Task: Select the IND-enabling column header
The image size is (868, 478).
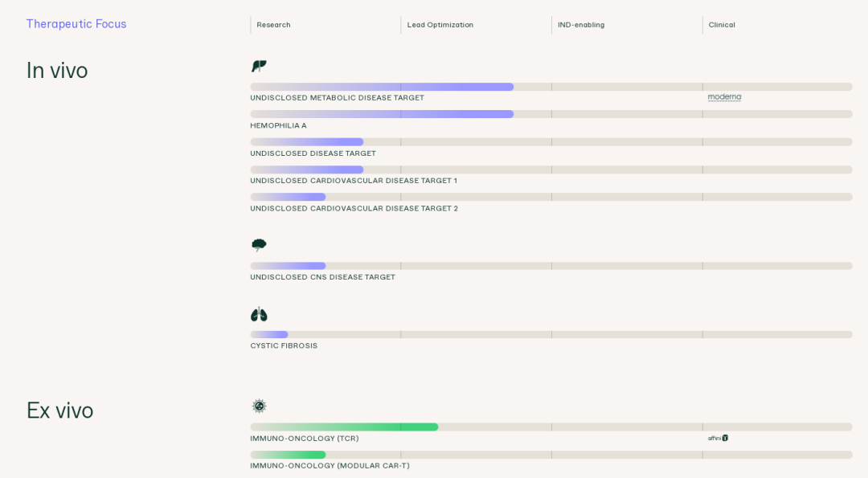Action: coord(581,25)
